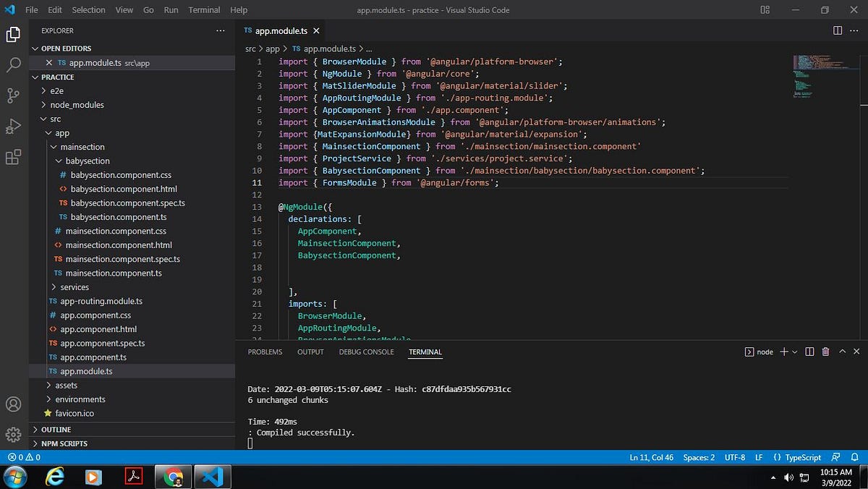Open the File menu
This screenshot has height=489, width=868.
32,10
